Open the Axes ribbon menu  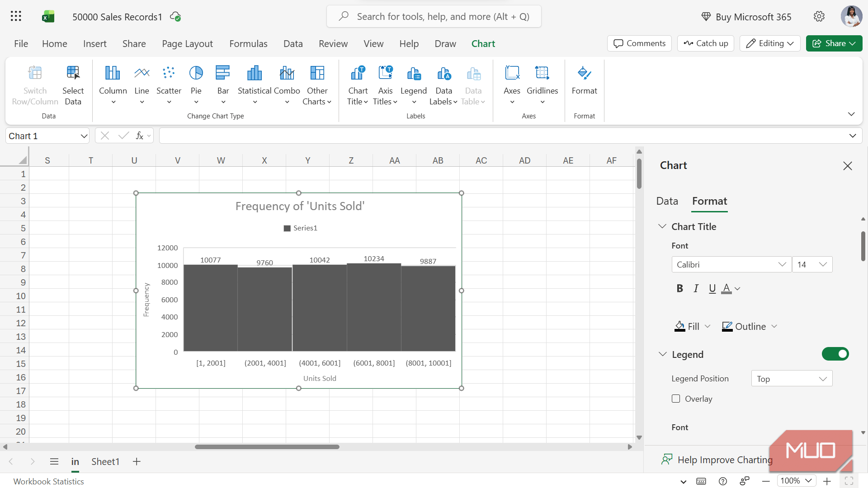pyautogui.click(x=512, y=85)
